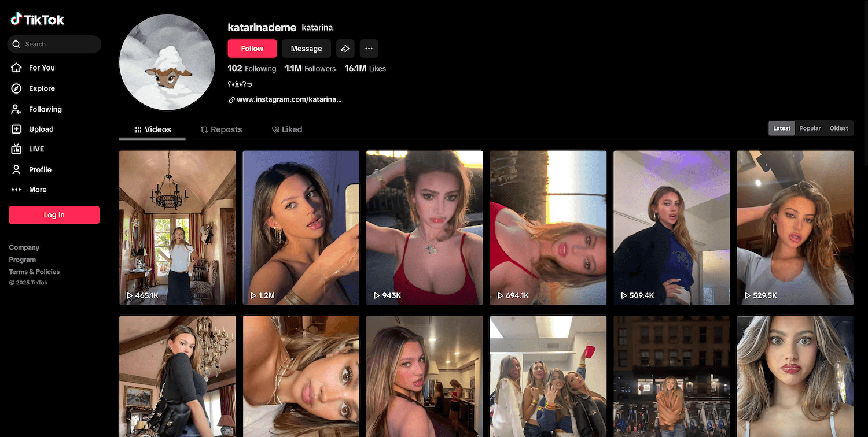Screen dimensions: 868x437
Task: Expand the More menu in sidebar
Action: [38, 190]
